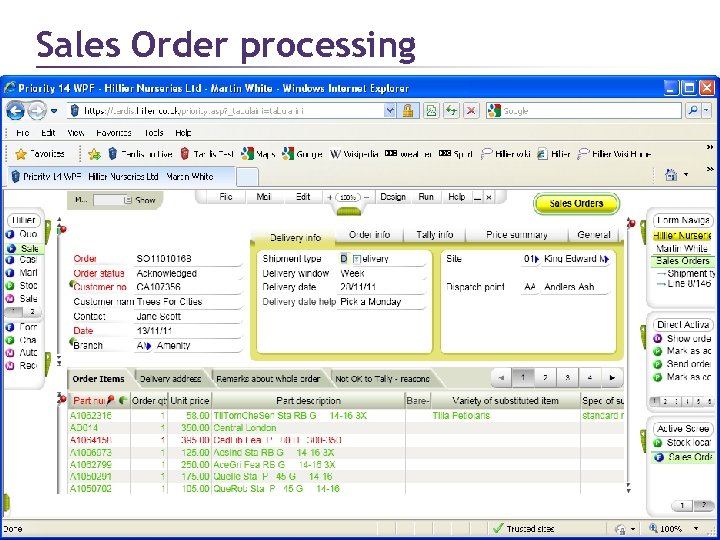Open the Priority Mail menu

pyautogui.click(x=264, y=197)
